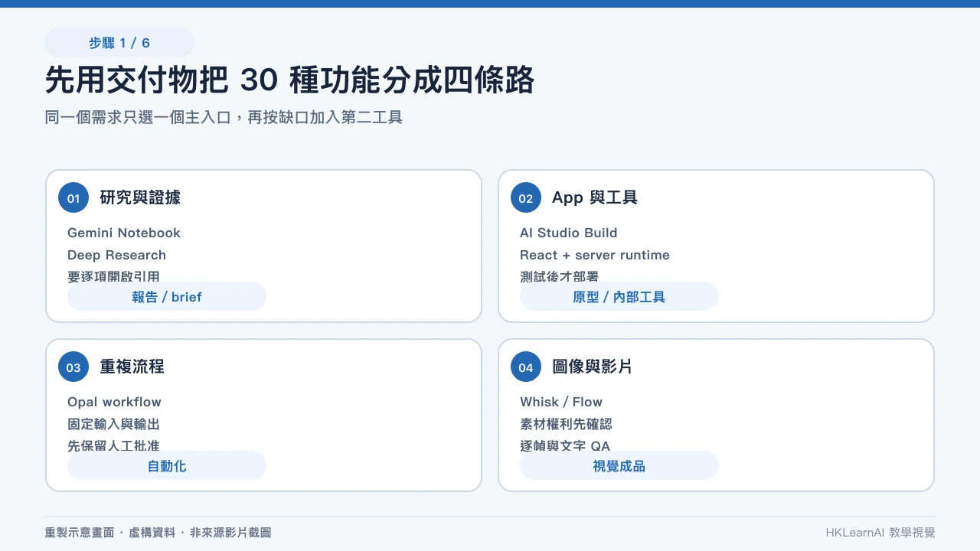This screenshot has height=551, width=980.
Task: Click the 步驟 1 / 6 step badge
Action: [x=119, y=43]
